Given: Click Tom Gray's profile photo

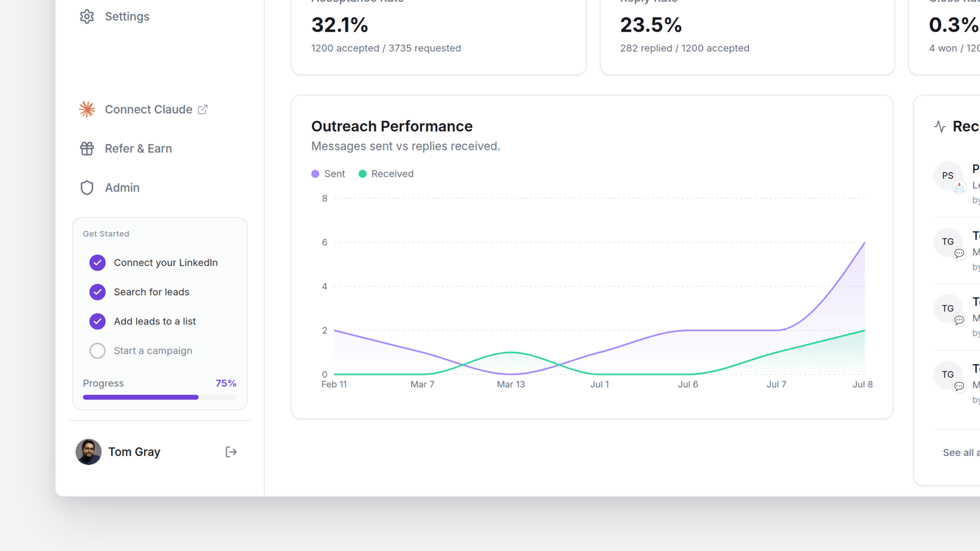Looking at the screenshot, I should click(88, 452).
